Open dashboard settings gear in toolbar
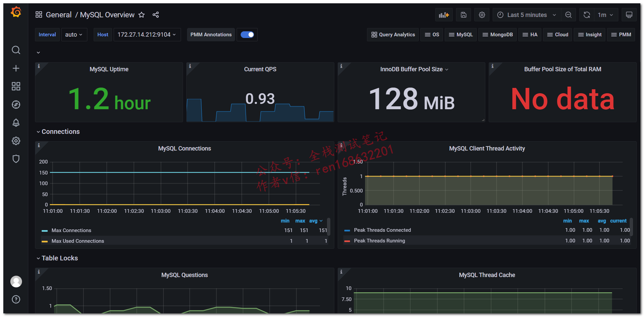 pyautogui.click(x=482, y=15)
